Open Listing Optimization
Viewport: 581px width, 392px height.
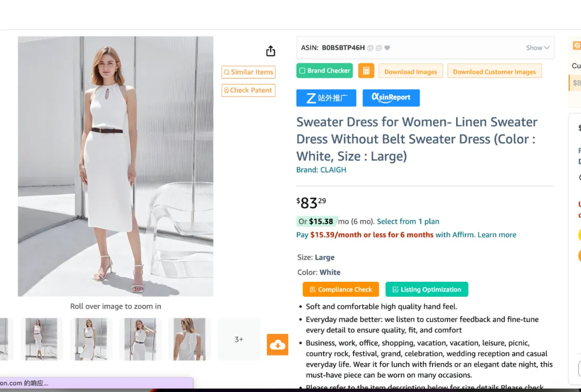click(427, 289)
